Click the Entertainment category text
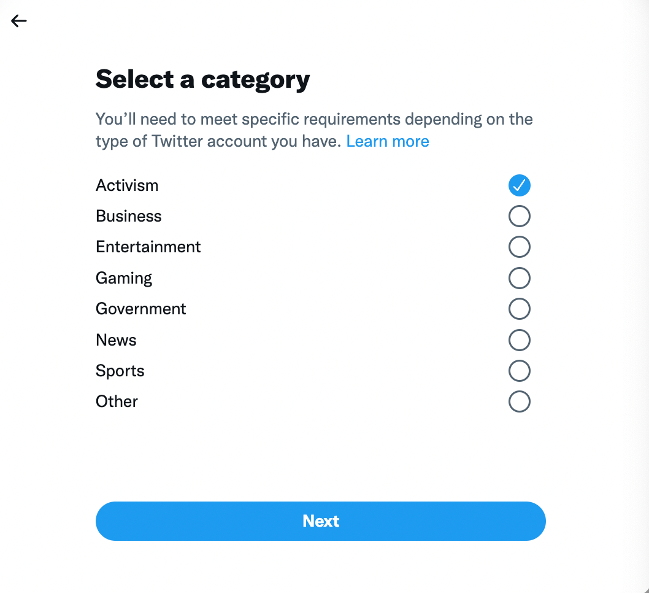This screenshot has width=650, height=594. click(148, 247)
